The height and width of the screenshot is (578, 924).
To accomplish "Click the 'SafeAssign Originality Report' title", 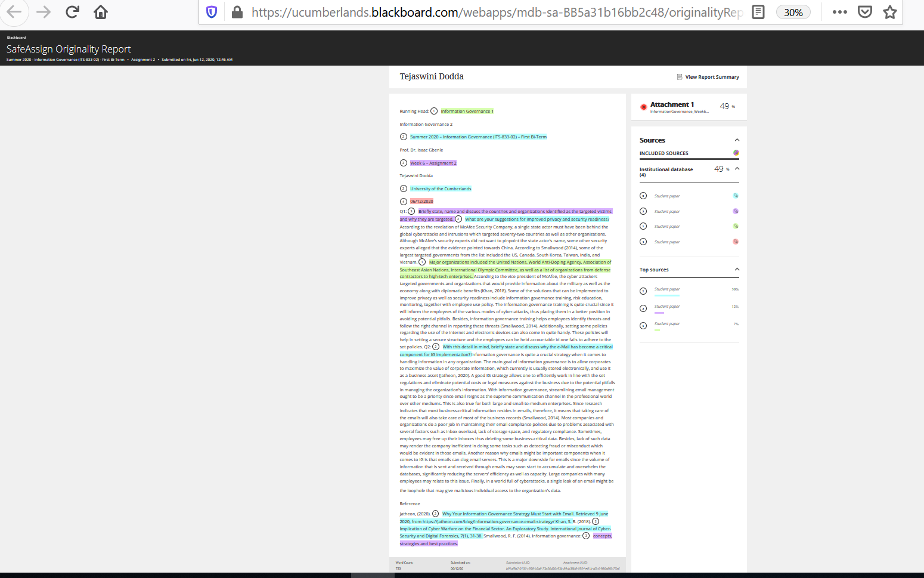I will [x=69, y=49].
